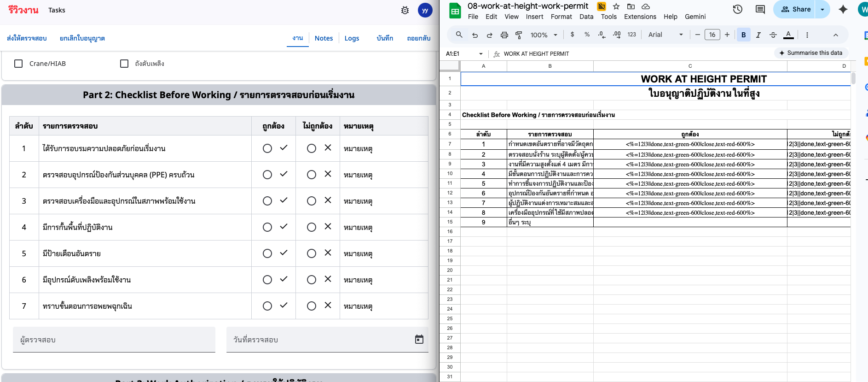The height and width of the screenshot is (382, 868).
Task: Toggle strikethrough formatting
Action: 773,35
